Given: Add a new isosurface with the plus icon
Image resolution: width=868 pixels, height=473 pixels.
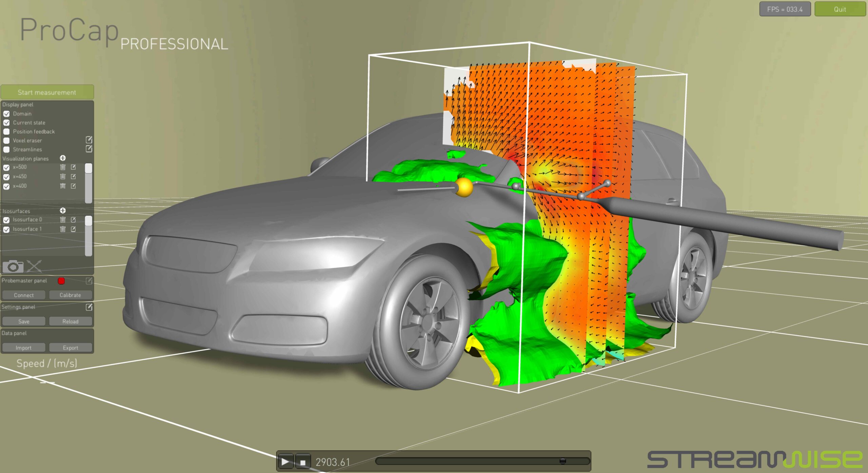Looking at the screenshot, I should (62, 211).
